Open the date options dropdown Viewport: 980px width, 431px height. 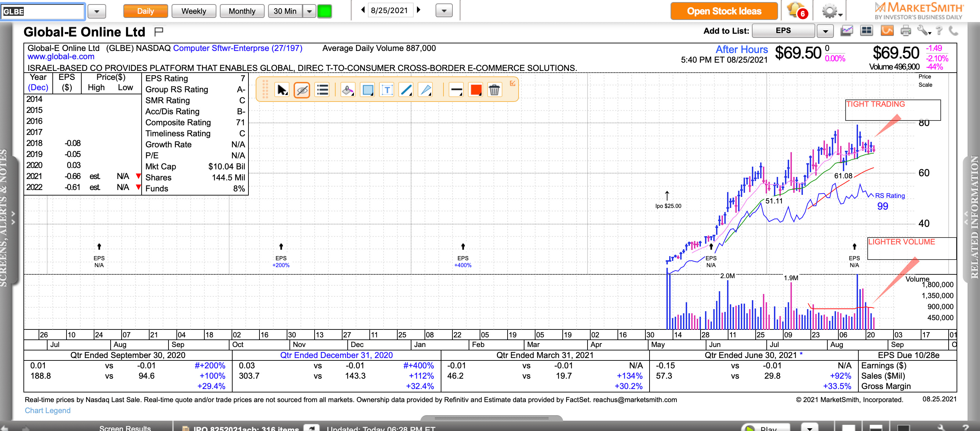(x=444, y=11)
